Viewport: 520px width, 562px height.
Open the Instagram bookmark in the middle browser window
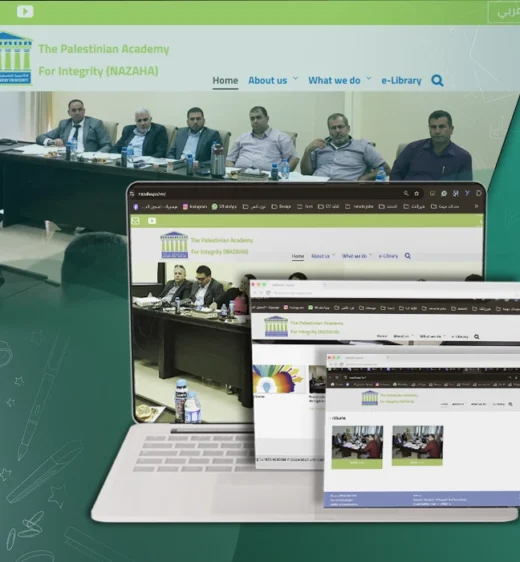(293, 308)
